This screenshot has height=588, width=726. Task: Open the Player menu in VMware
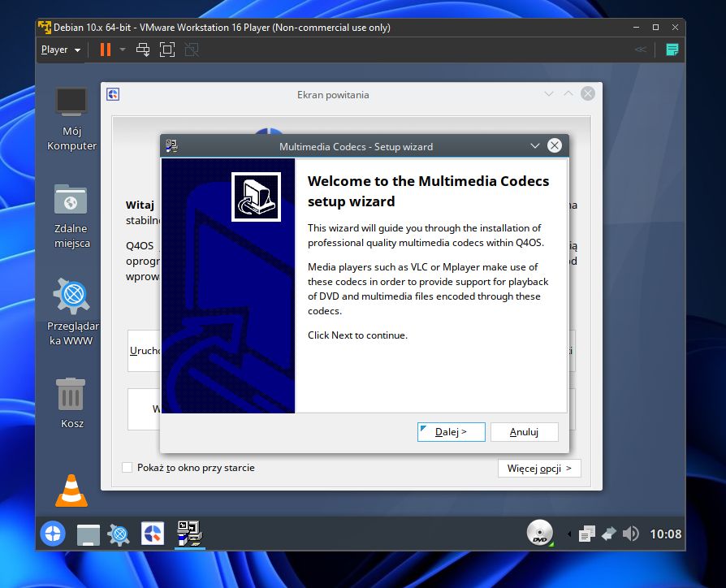61,50
